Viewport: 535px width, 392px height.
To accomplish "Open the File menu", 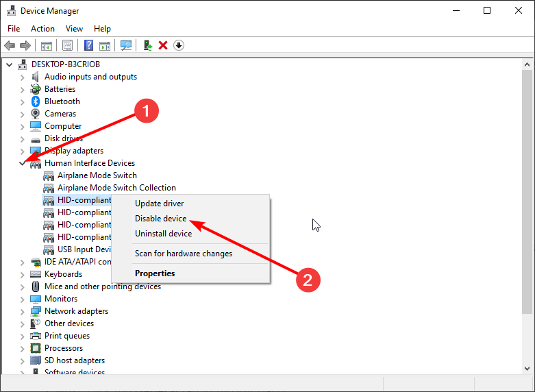I will (x=14, y=29).
